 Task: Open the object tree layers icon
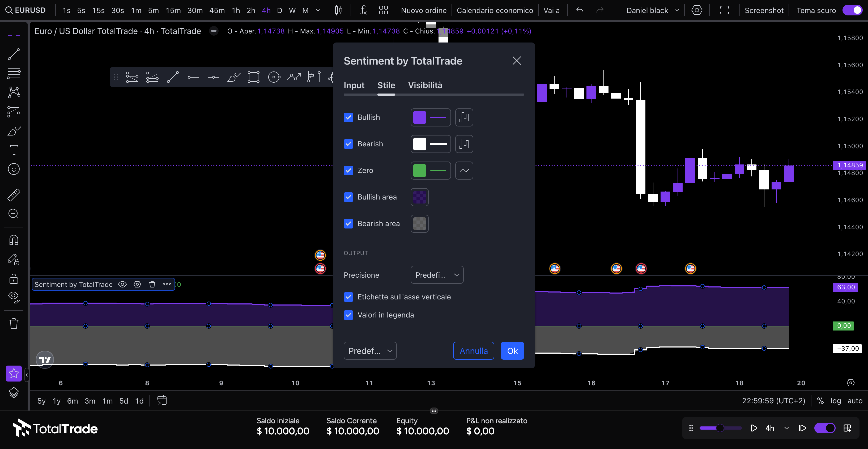click(14, 393)
